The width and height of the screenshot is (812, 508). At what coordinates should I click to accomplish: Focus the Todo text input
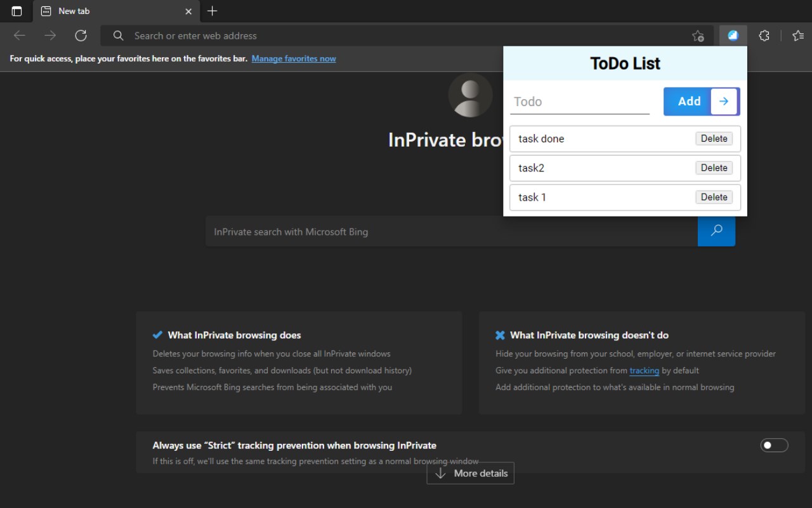point(580,102)
